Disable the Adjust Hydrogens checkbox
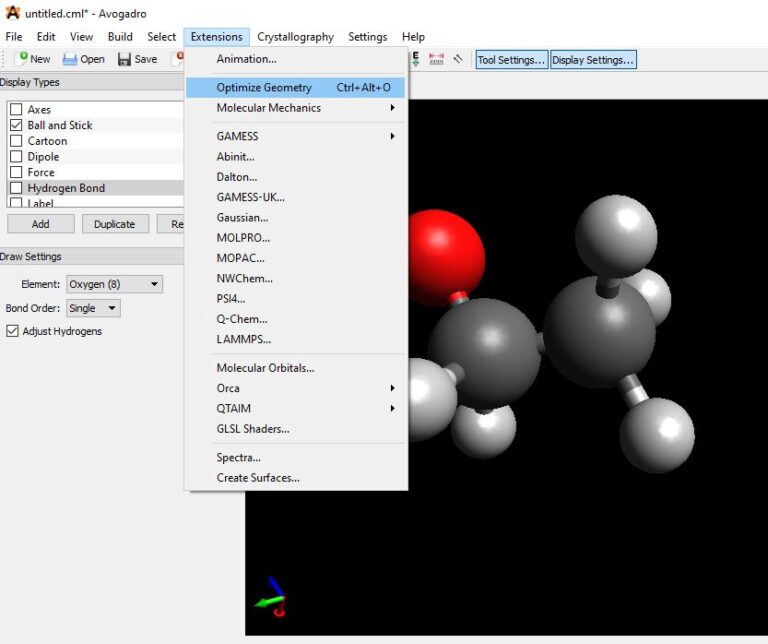The image size is (768, 644). 13,331
